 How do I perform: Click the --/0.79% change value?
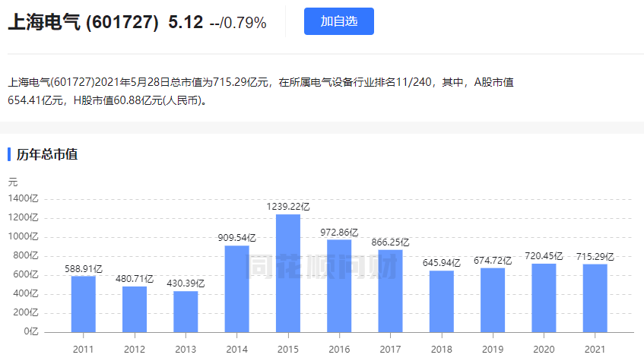(238, 23)
